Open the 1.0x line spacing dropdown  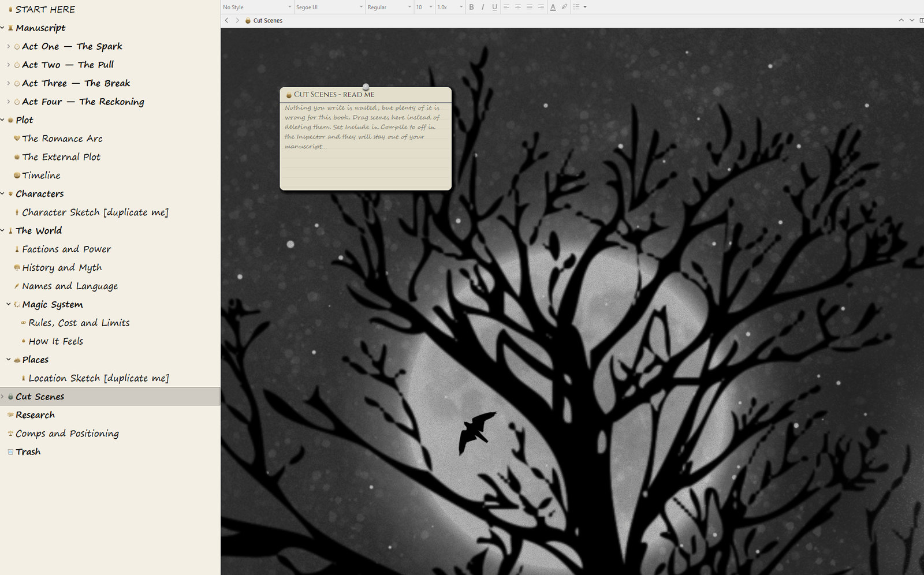(x=450, y=7)
